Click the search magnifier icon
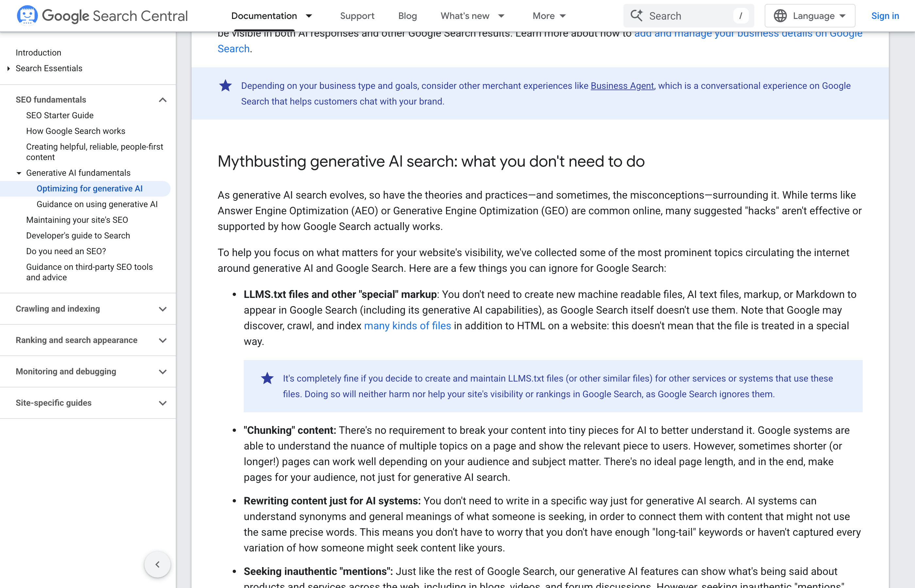Image resolution: width=915 pixels, height=588 pixels. click(x=636, y=16)
